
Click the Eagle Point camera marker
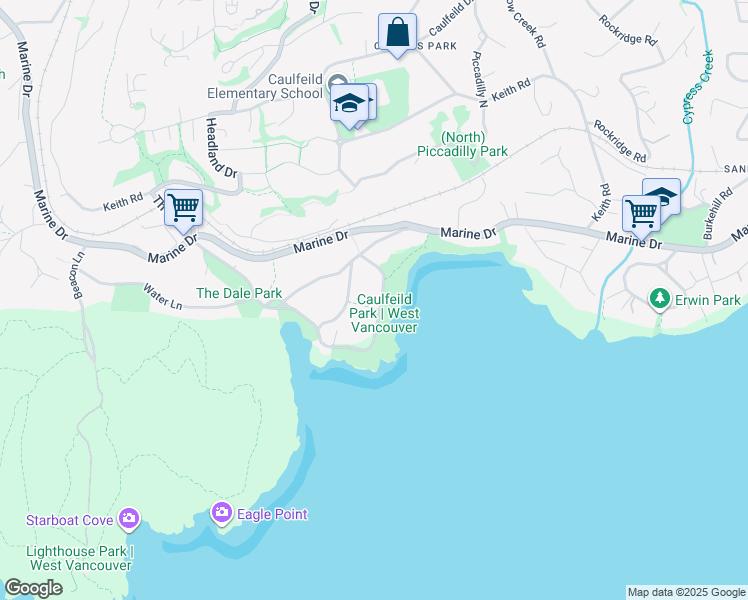[221, 514]
